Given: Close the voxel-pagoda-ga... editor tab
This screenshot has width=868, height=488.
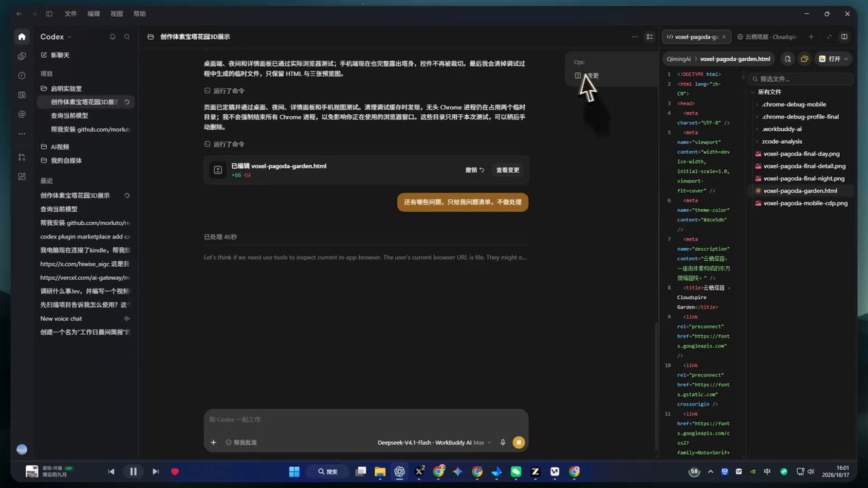Looking at the screenshot, I should tap(726, 37).
